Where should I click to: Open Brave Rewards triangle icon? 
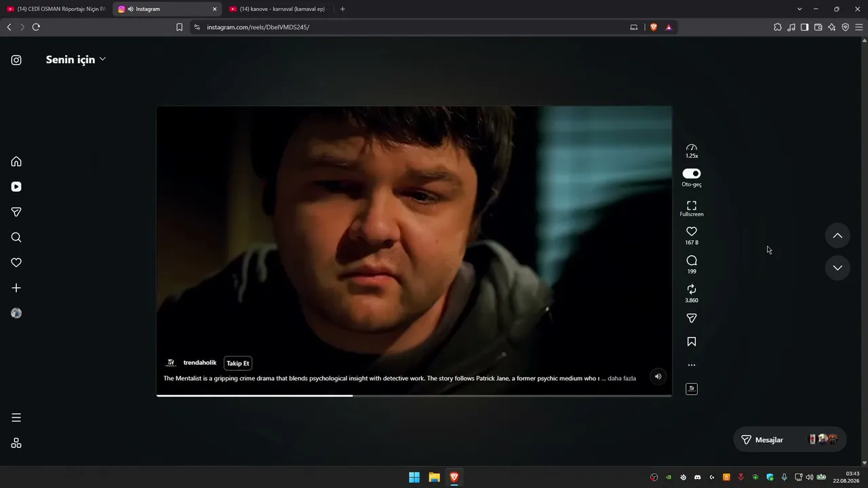tap(669, 27)
